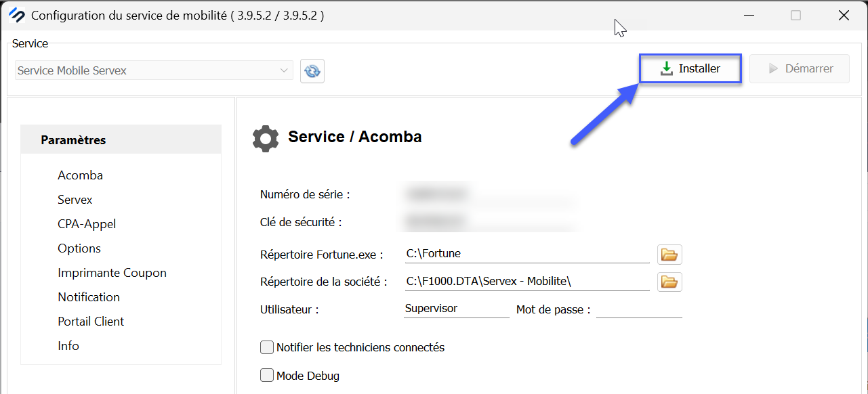Click the Installer button

click(690, 68)
